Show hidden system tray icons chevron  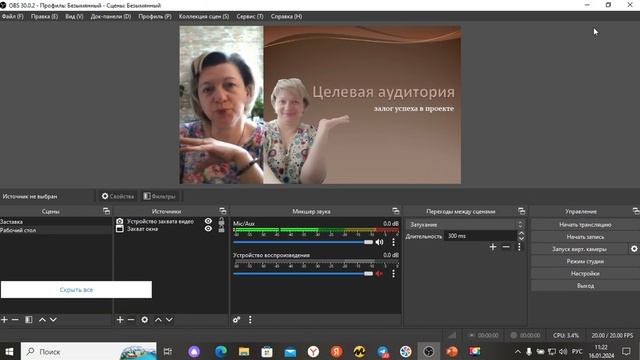518,351
